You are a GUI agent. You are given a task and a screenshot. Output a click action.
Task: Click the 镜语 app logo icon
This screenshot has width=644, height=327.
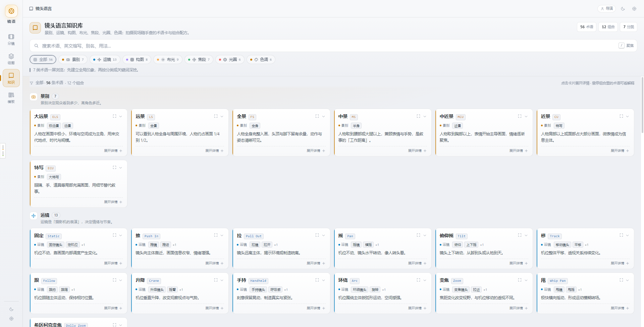pyautogui.click(x=11, y=11)
